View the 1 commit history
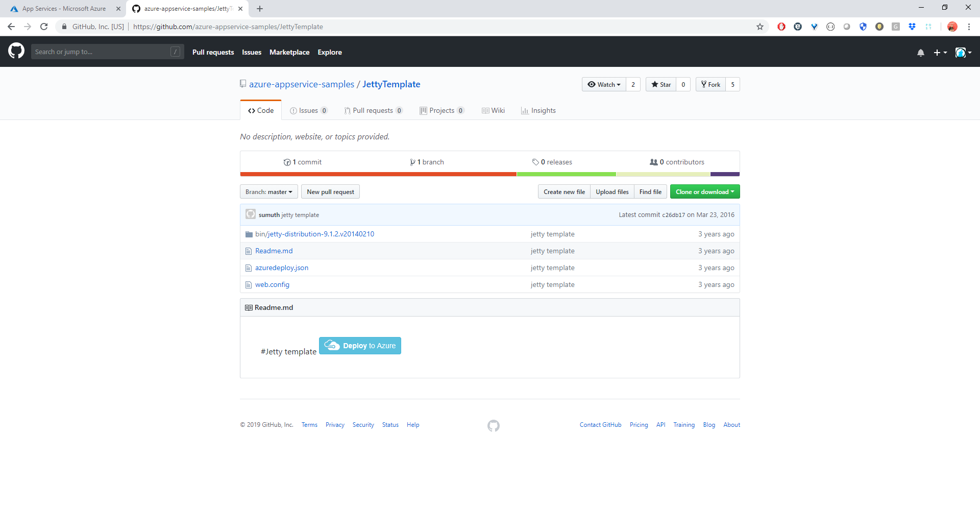This screenshot has width=980, height=531. (303, 162)
